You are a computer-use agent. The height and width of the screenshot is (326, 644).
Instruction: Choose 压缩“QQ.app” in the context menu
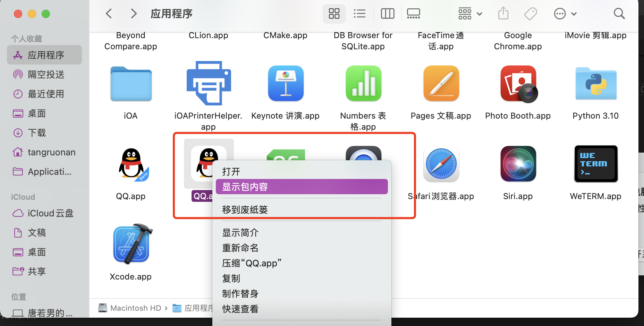point(302,263)
